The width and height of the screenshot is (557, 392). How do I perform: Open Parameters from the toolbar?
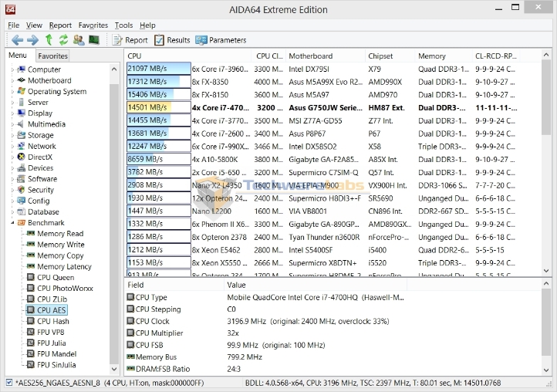tap(221, 40)
